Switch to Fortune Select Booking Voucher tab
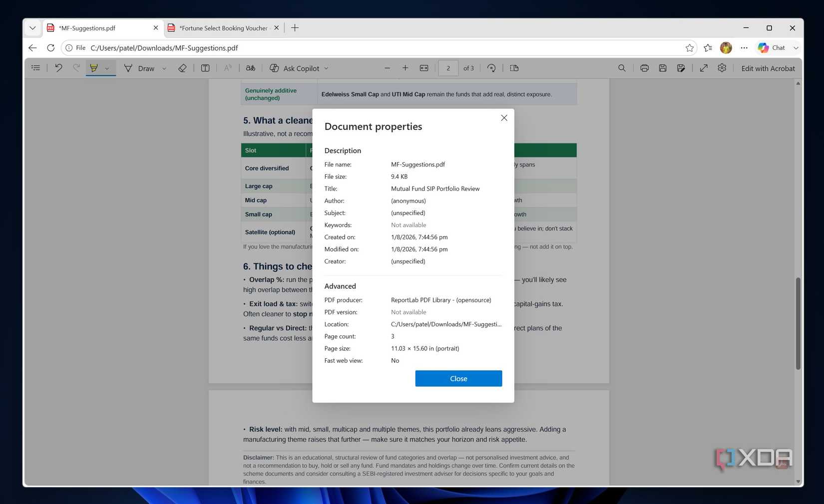The width and height of the screenshot is (824, 504). 224,28
